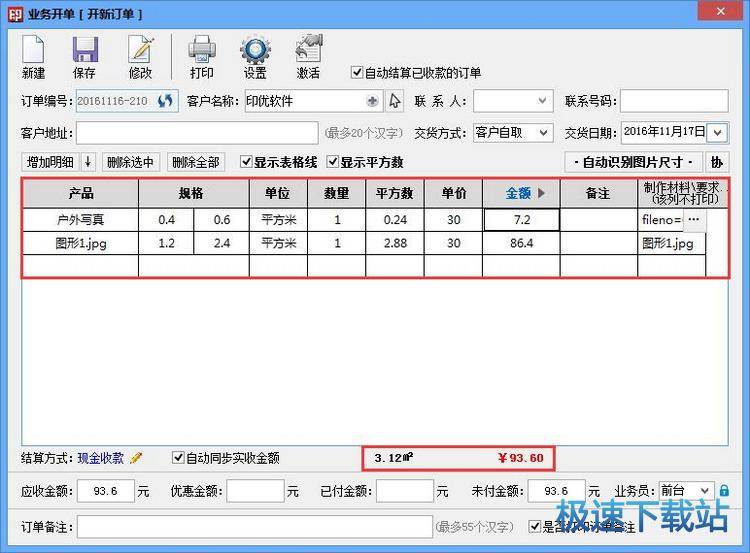Click the 制作材料要求 column header
750x553 pixels.
click(x=683, y=193)
